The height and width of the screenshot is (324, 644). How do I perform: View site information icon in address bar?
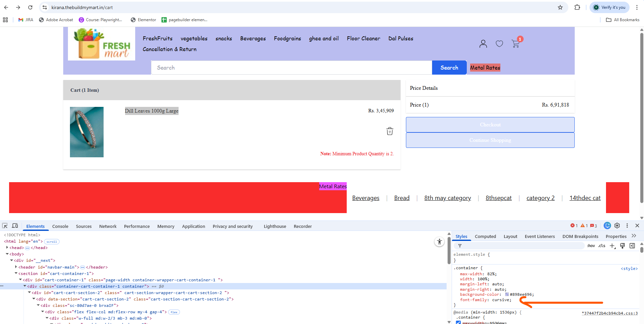coord(45,7)
